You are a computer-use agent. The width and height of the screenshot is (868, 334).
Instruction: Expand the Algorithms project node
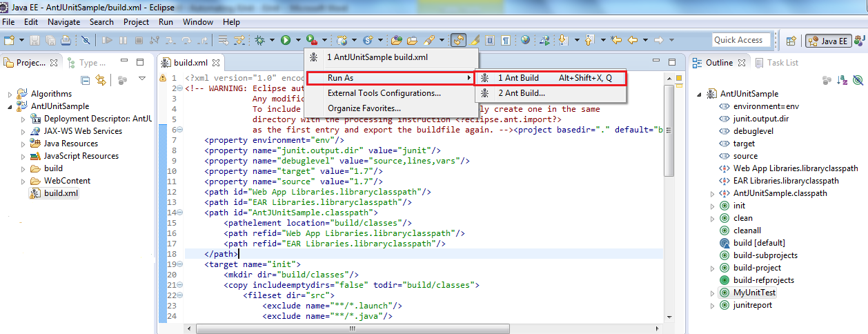click(x=10, y=94)
